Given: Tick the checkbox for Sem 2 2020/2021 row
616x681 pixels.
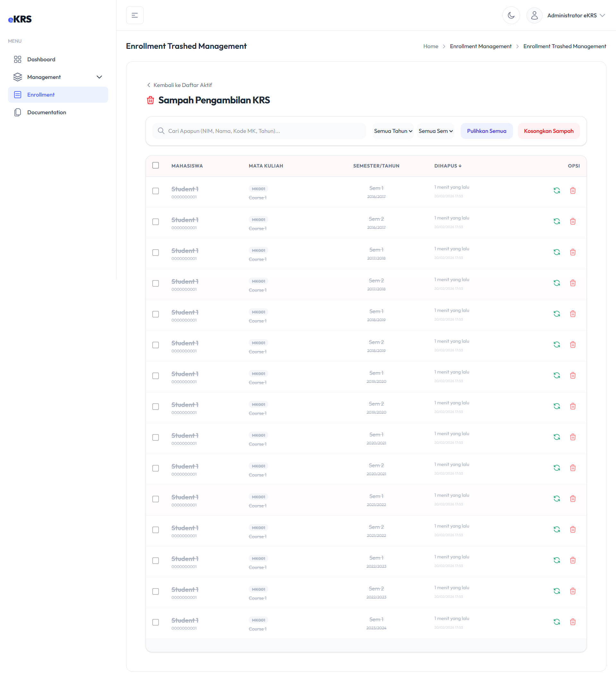Looking at the screenshot, I should pyautogui.click(x=155, y=468).
